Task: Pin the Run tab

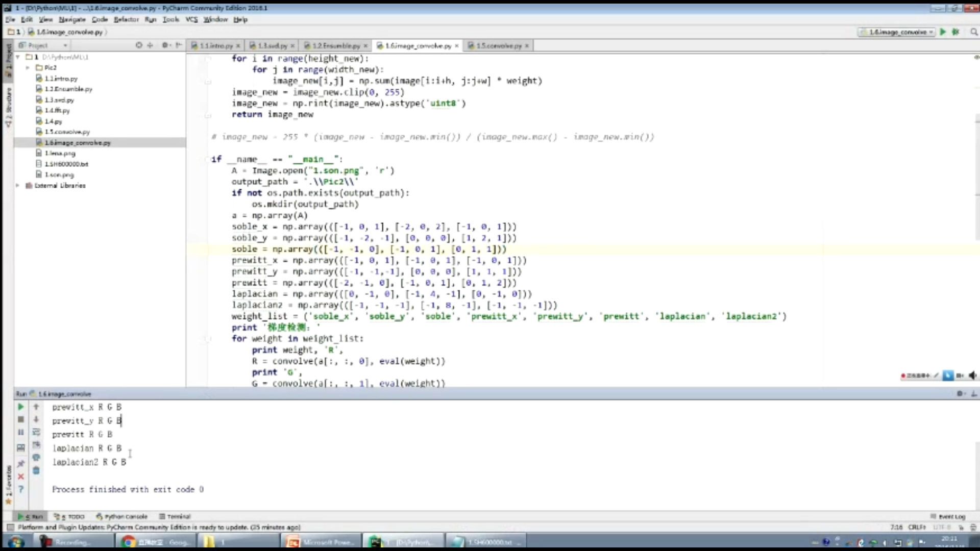Action: (20, 463)
